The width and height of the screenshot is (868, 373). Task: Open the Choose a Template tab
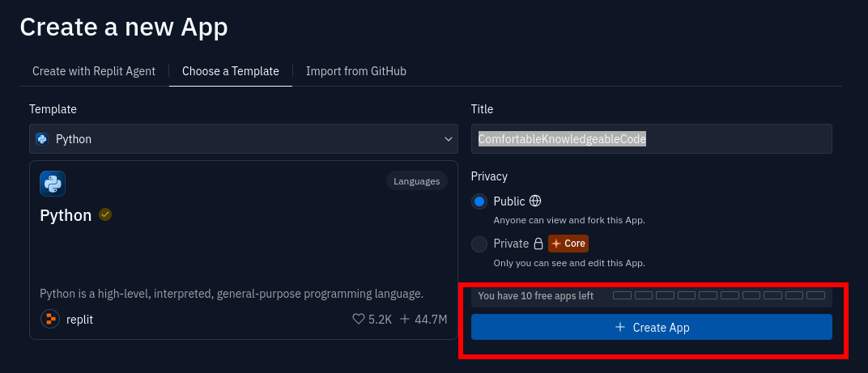tap(231, 71)
